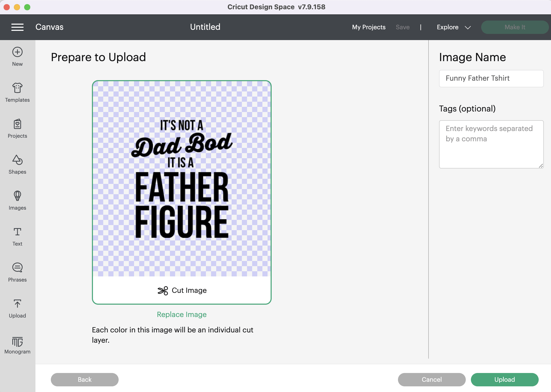
Task: Click the Back button
Action: pos(85,380)
